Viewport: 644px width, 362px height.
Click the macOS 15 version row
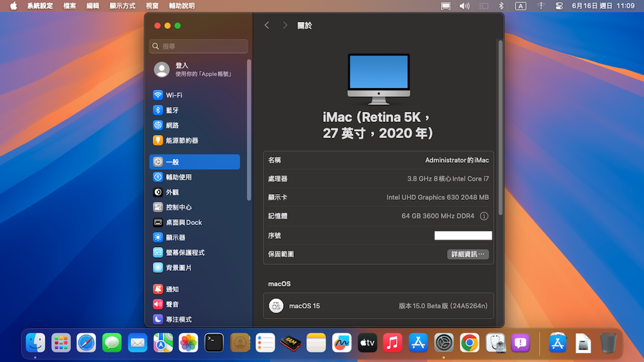[x=378, y=306]
